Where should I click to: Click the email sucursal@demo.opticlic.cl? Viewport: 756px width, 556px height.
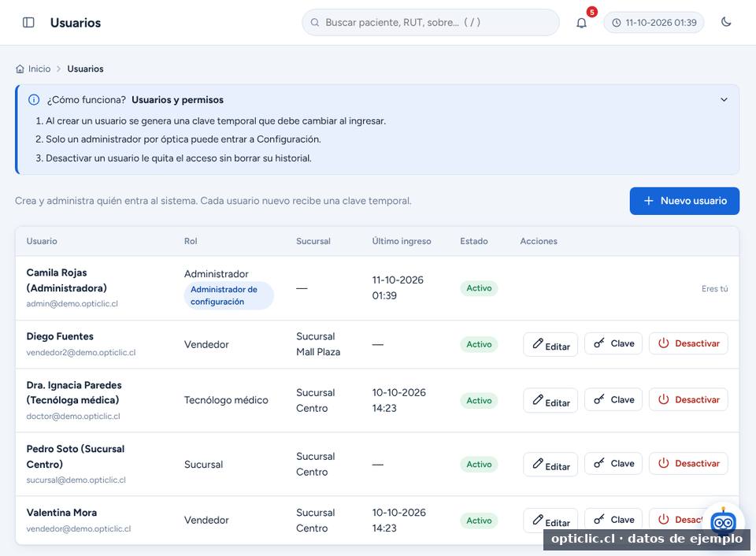click(x=76, y=480)
